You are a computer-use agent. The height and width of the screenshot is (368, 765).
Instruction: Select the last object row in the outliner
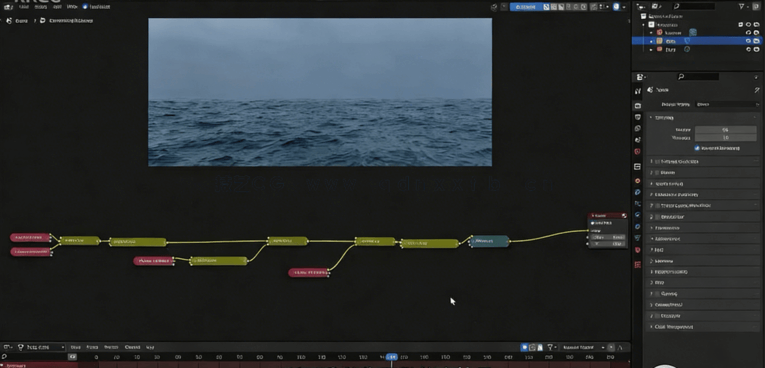(x=697, y=49)
